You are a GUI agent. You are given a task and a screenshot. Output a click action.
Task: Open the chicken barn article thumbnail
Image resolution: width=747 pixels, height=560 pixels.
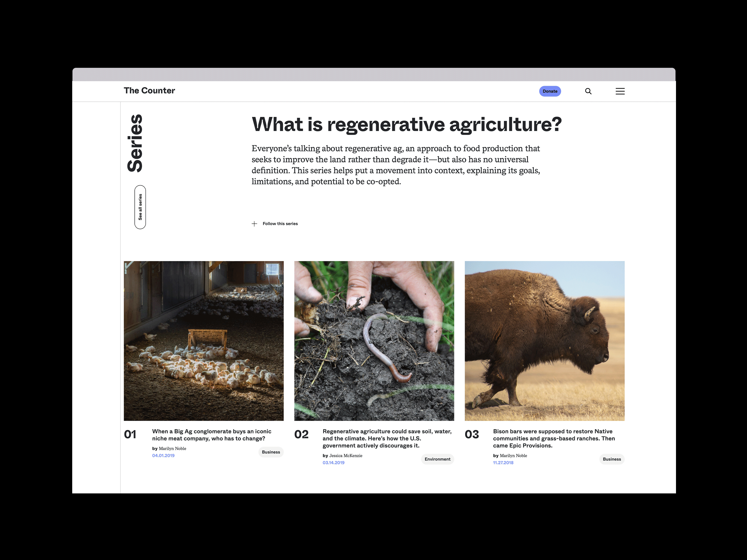[x=204, y=341]
